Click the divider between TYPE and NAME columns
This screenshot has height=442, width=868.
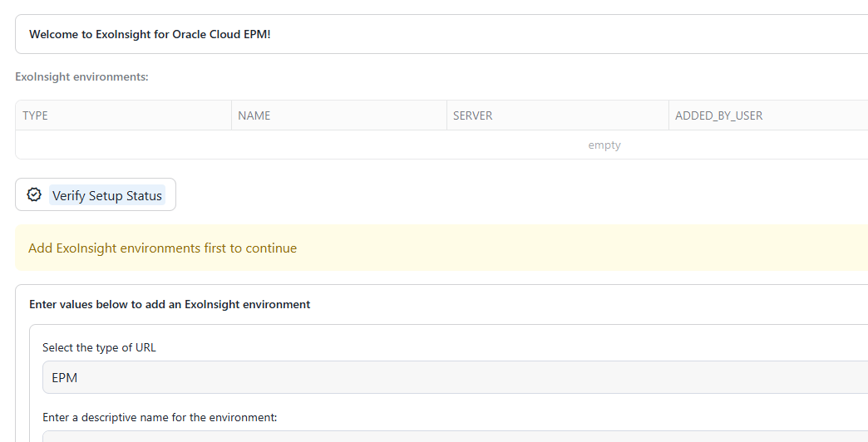(231, 115)
